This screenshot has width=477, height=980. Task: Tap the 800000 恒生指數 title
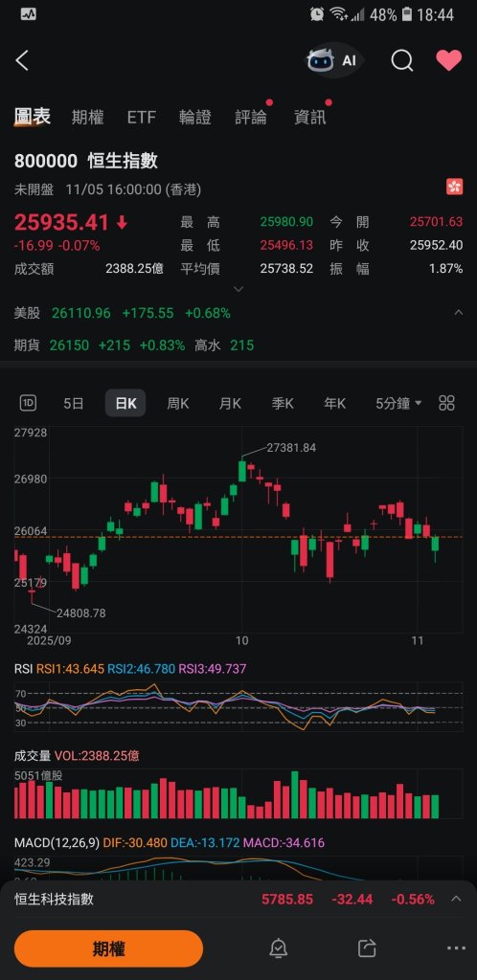point(86,161)
